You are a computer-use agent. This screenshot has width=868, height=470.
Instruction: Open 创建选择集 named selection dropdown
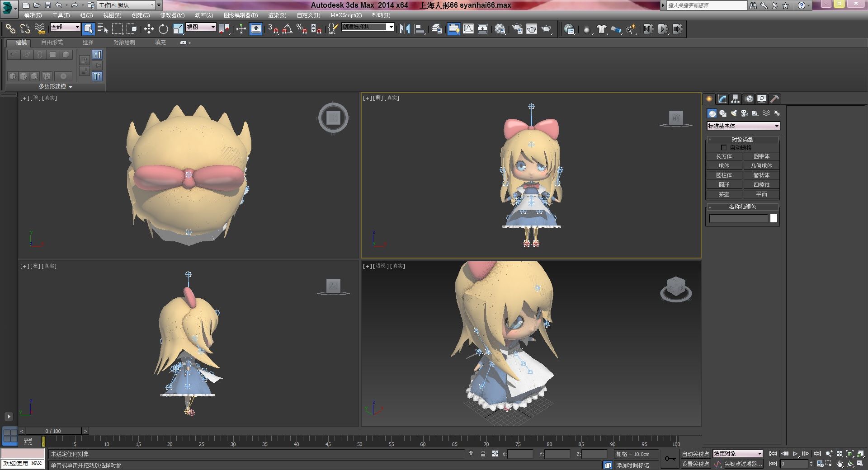368,27
